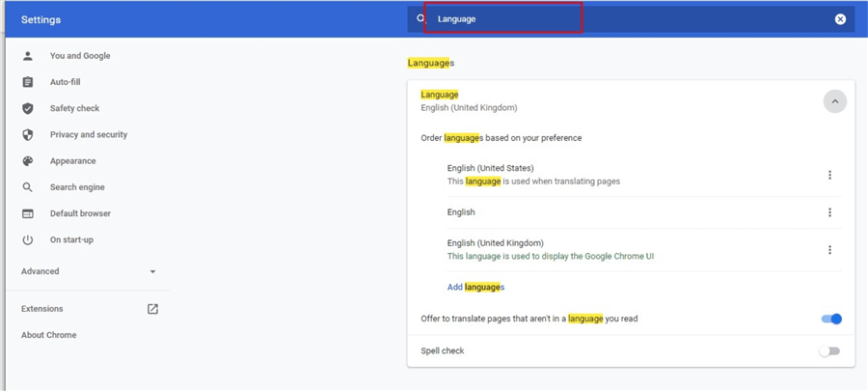Click the Safety check shield icon
This screenshot has width=868, height=391.
click(x=28, y=108)
